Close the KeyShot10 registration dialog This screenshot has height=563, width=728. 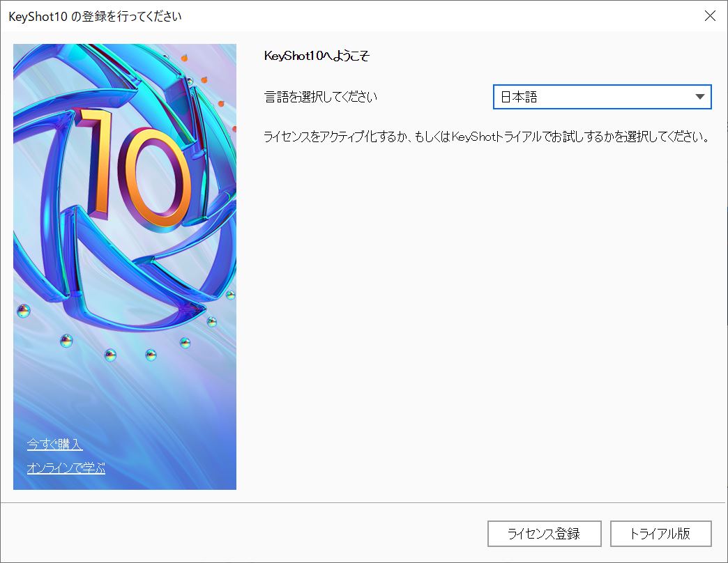point(710,16)
